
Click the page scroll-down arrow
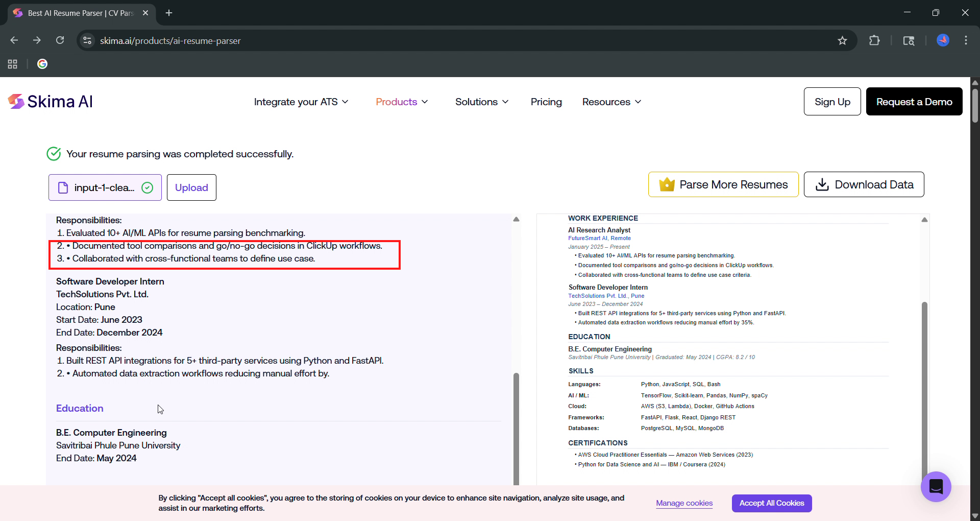[975, 516]
